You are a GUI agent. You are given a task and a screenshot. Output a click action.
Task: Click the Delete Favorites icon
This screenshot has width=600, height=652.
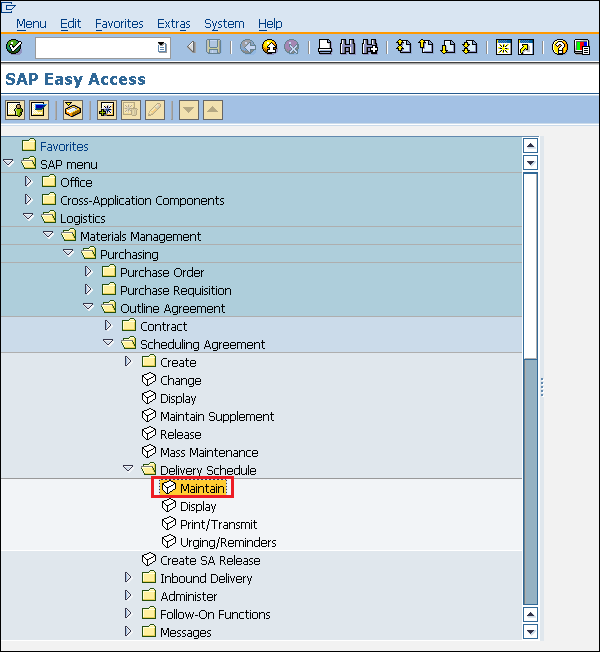tap(131, 110)
